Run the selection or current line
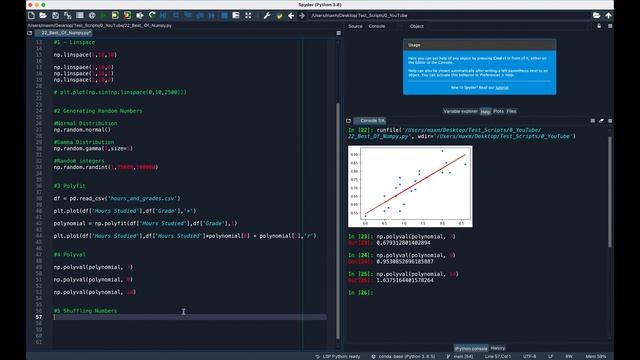Viewport: 640px width, 360px height. 140,16
